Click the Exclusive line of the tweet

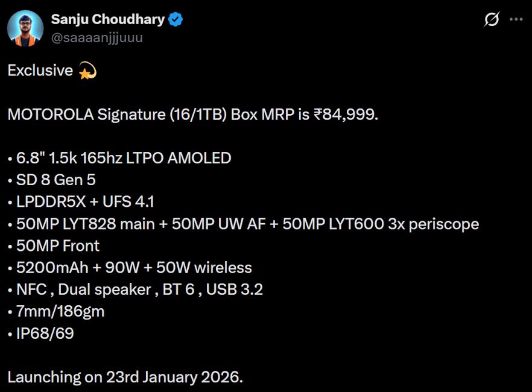click(39, 70)
